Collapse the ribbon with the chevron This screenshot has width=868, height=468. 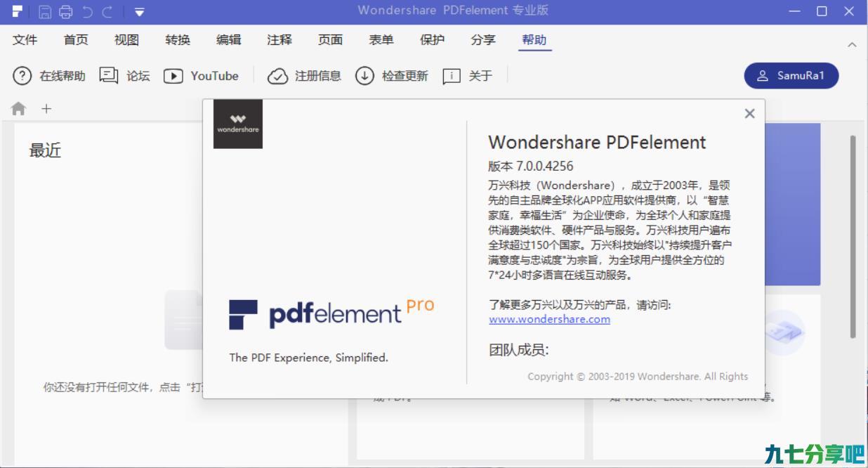click(852, 44)
